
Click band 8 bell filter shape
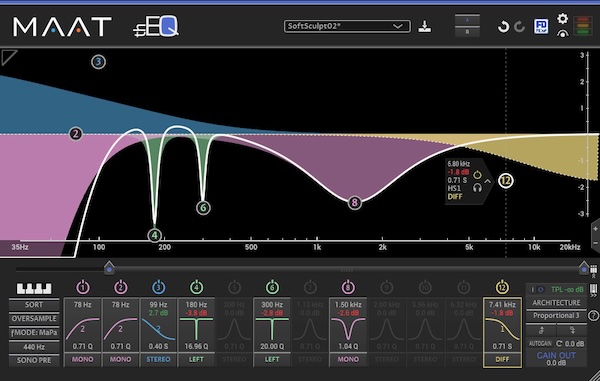pyautogui.click(x=348, y=329)
